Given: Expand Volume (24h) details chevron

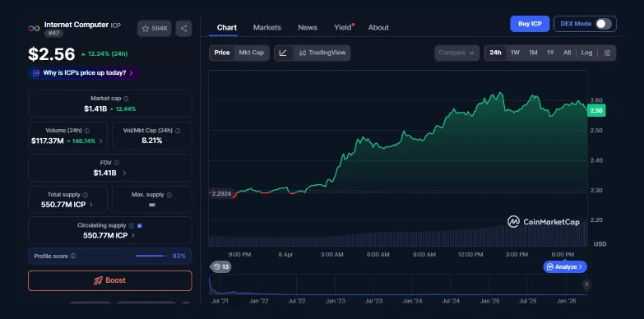Looking at the screenshot, I should tap(101, 141).
